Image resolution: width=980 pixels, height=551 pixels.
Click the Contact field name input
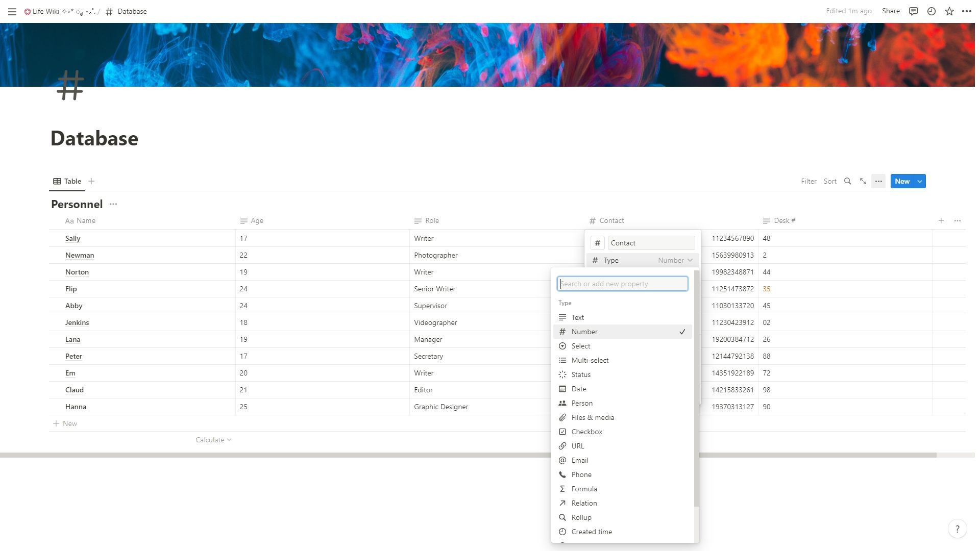pyautogui.click(x=651, y=243)
